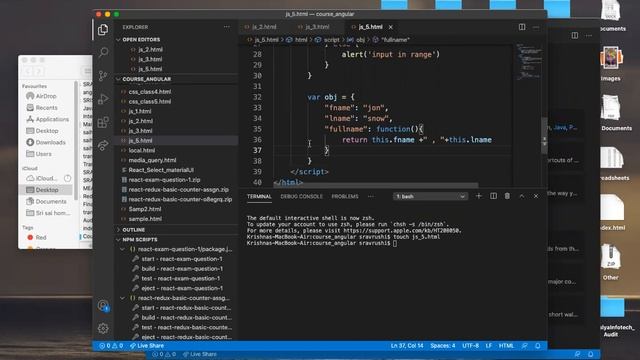Close the js_5.html editor tab
640x360 pixels.
tap(391, 27)
